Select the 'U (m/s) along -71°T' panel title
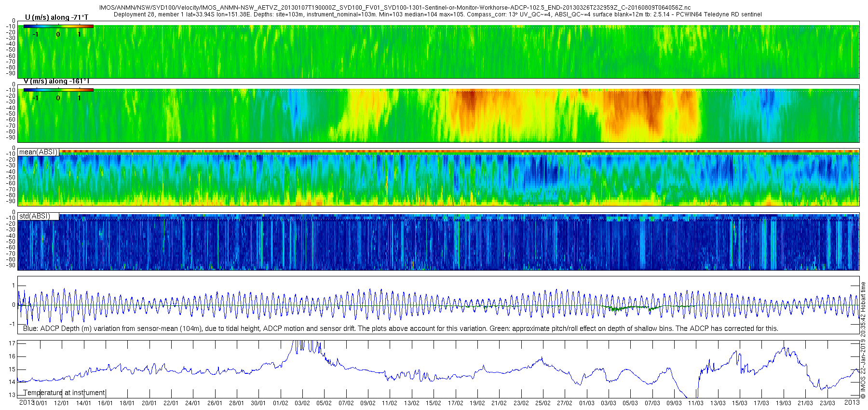Viewport: 868px width, 410px height. coord(57,17)
